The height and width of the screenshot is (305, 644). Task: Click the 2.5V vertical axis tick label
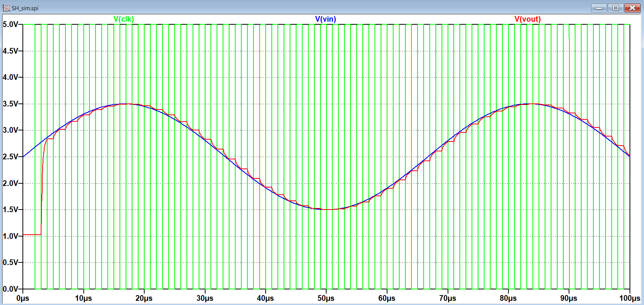click(10, 157)
